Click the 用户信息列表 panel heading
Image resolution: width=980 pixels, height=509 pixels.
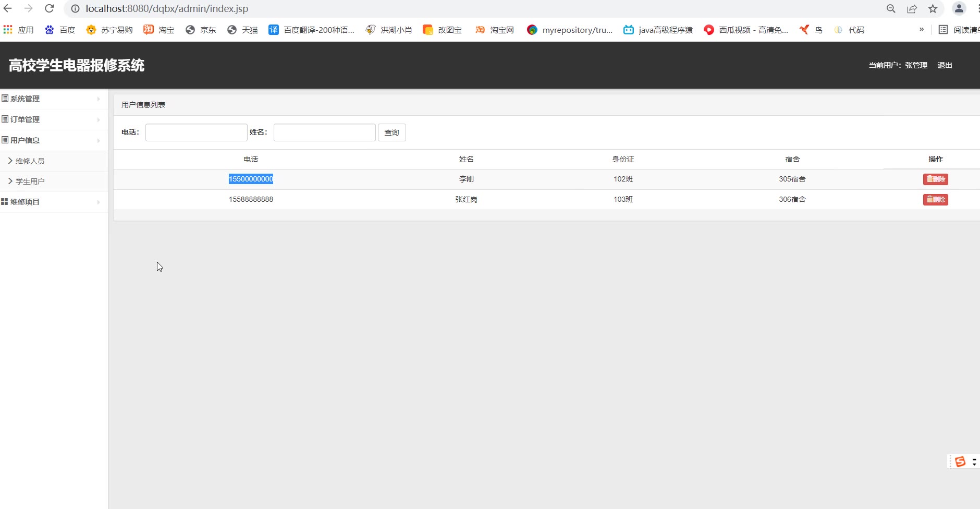[x=143, y=105]
